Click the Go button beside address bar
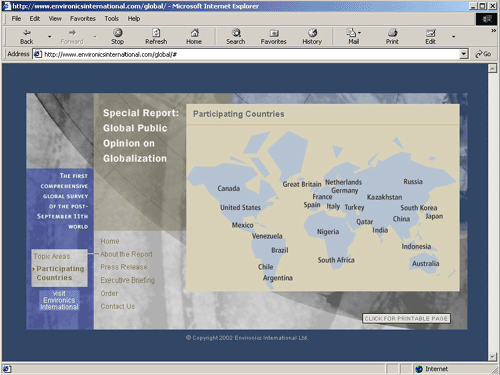 coord(483,54)
